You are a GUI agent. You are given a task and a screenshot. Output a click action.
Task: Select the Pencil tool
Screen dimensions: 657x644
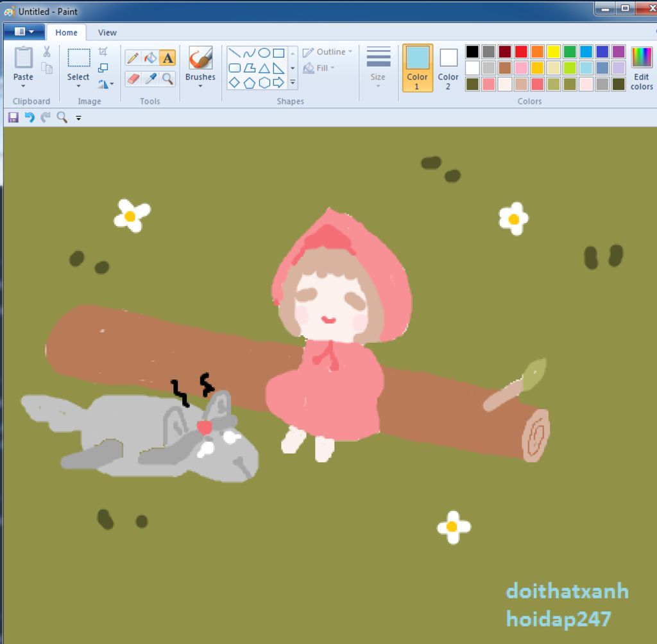(133, 58)
